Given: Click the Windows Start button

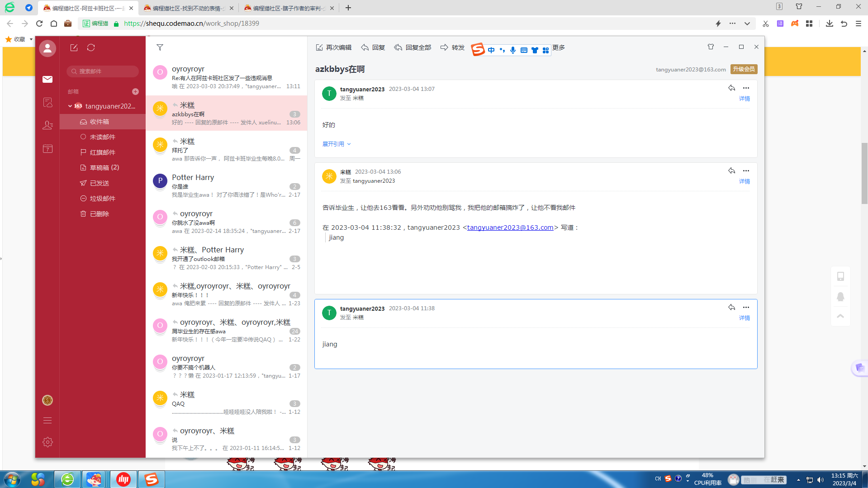Looking at the screenshot, I should pyautogui.click(x=12, y=479).
